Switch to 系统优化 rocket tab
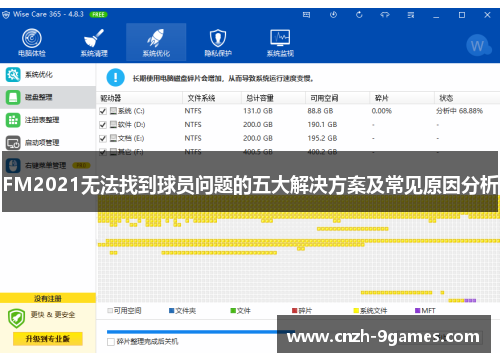This screenshot has width=500, height=362. (156, 42)
